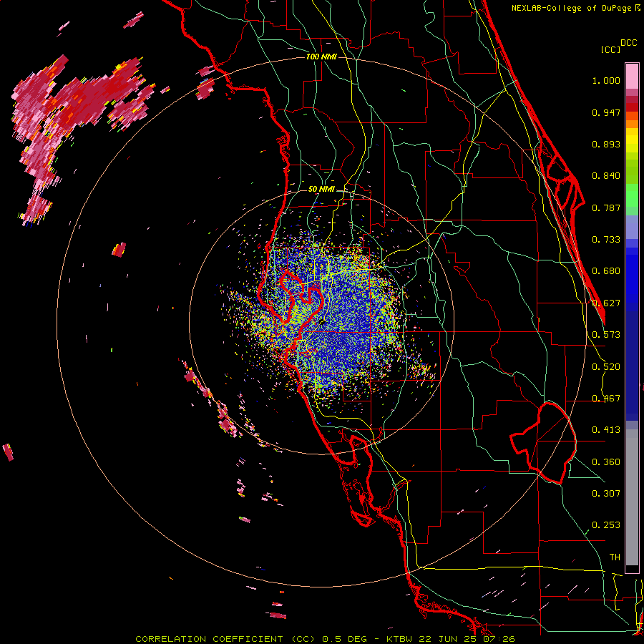Click the DCC label above the color scale

[629, 43]
